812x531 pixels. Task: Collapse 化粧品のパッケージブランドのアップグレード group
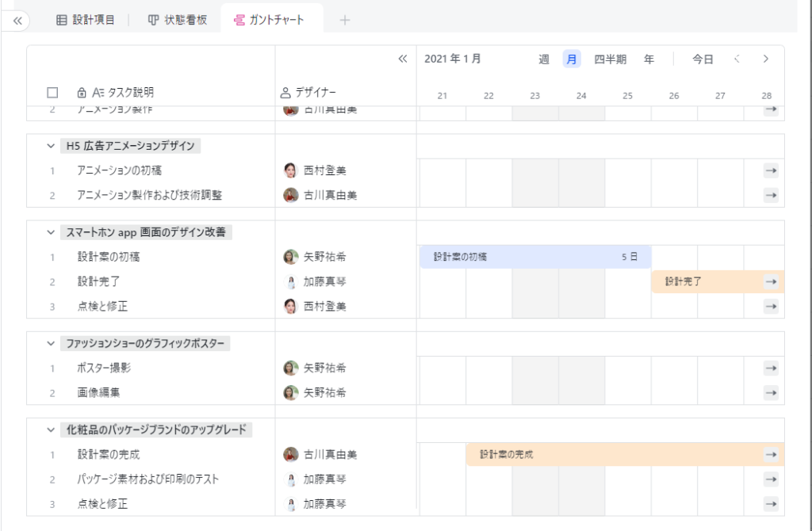(51, 430)
